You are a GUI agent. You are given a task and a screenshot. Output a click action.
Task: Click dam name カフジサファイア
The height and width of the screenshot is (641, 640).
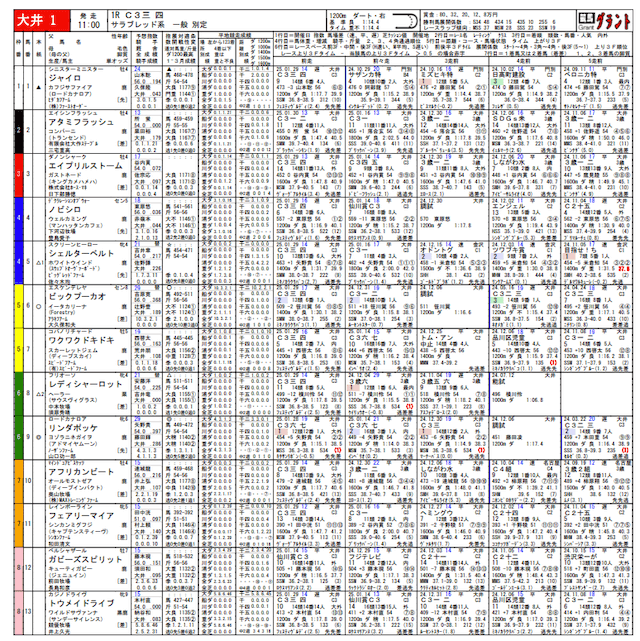(70, 87)
